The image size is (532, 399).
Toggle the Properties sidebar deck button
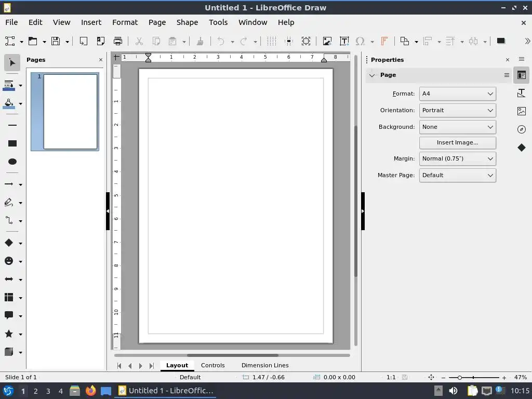coord(522,75)
